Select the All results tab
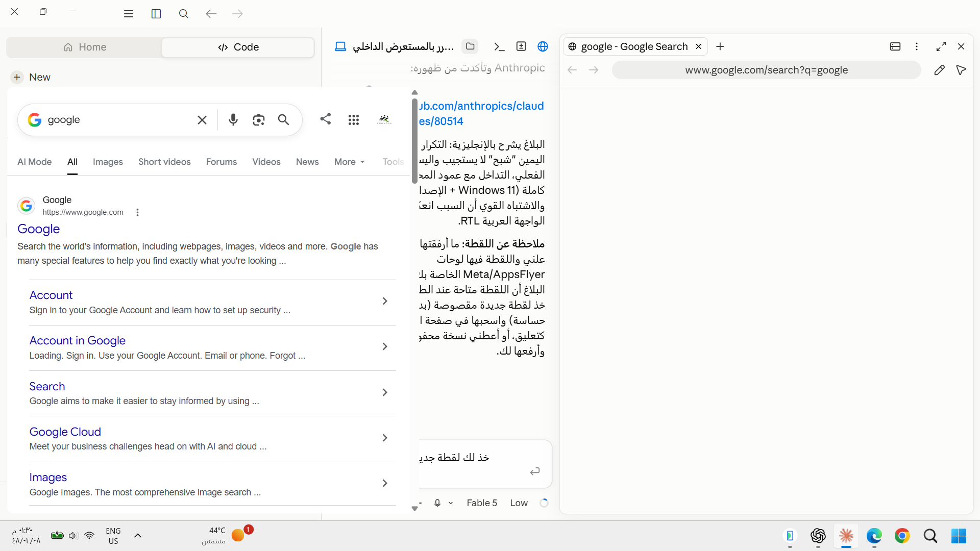Screen dimensions: 980x551 coord(72,162)
